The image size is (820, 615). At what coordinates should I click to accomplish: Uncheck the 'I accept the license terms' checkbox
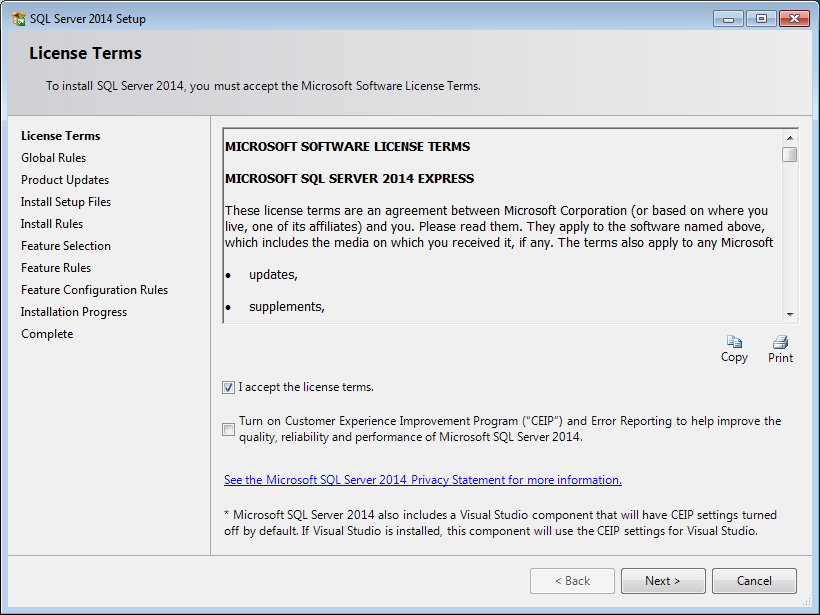[x=229, y=388]
